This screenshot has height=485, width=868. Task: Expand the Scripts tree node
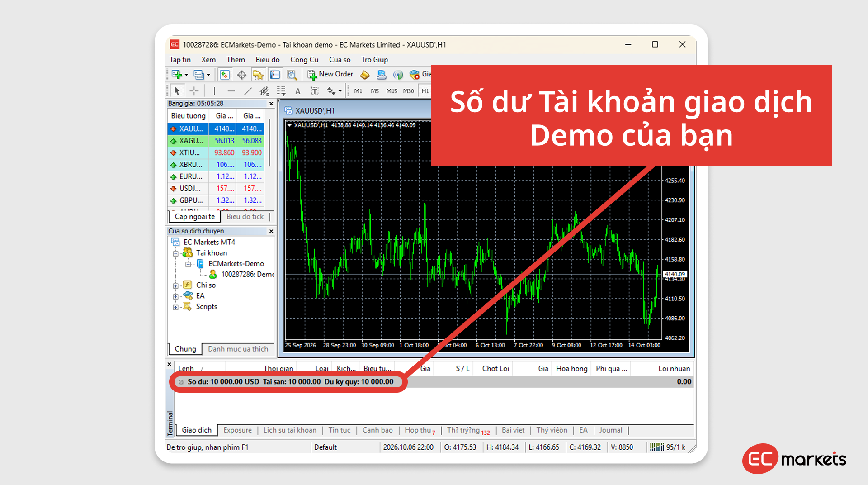click(x=176, y=308)
